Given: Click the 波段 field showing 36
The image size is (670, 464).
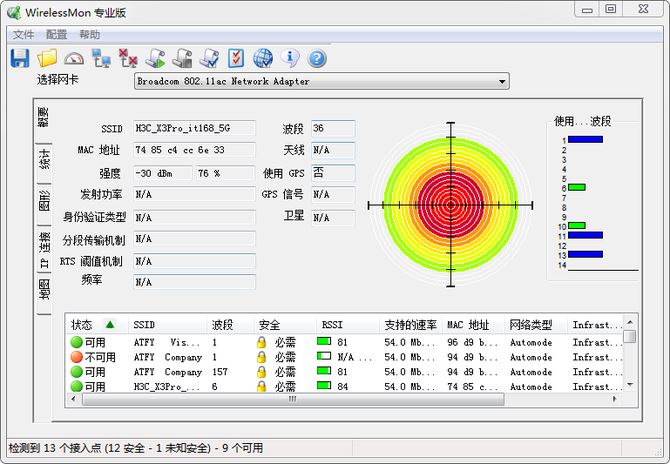Looking at the screenshot, I should point(333,128).
